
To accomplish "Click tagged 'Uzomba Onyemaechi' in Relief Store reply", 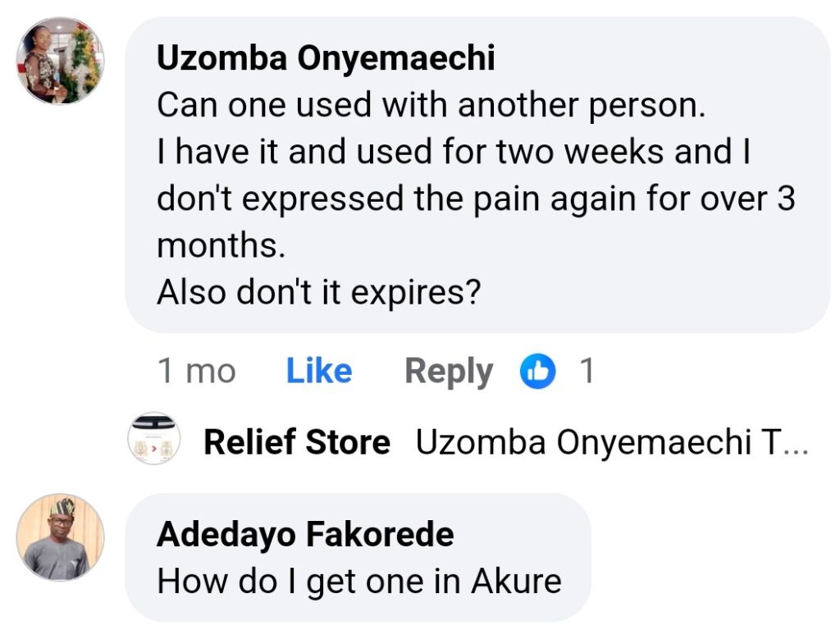I will click(x=582, y=443).
